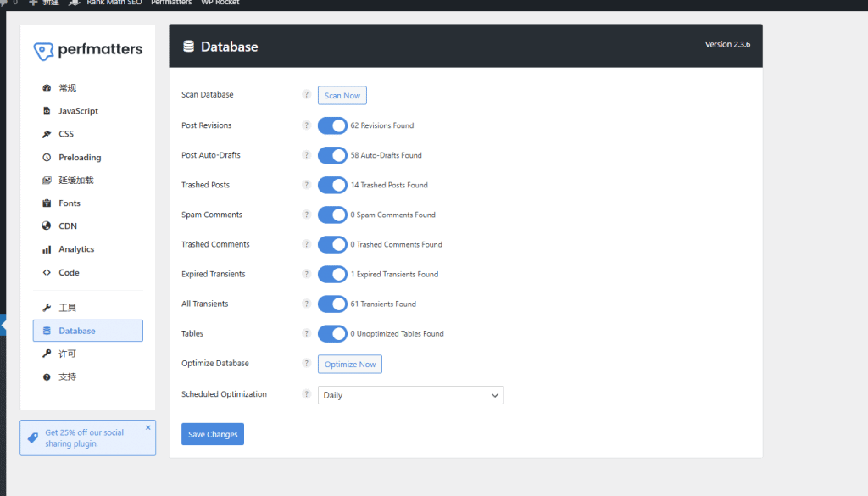Disable the Trashed Posts switch
The width and height of the screenshot is (868, 496).
332,185
